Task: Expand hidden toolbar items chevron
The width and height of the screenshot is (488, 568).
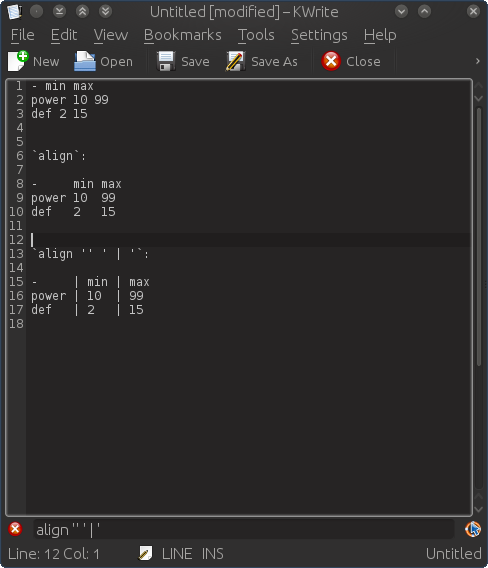Action: pos(477,61)
